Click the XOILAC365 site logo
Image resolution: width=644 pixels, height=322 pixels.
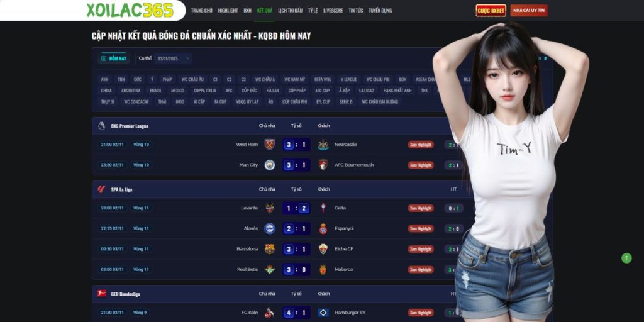click(x=130, y=10)
